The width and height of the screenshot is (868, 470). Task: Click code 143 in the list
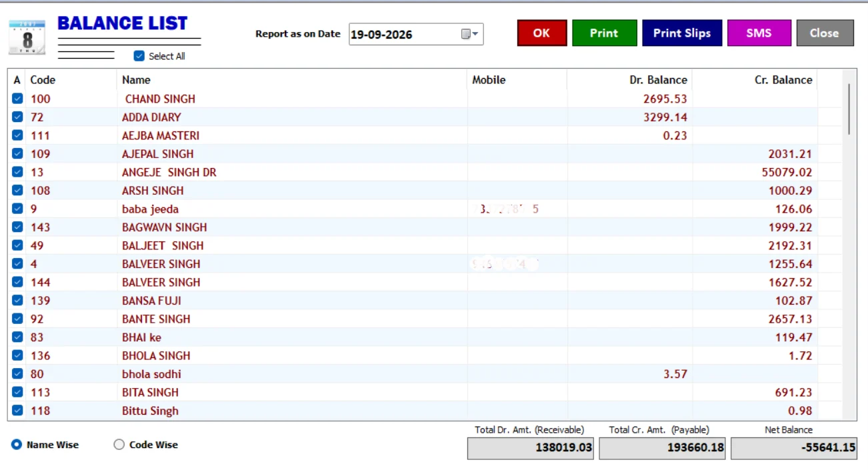point(40,227)
